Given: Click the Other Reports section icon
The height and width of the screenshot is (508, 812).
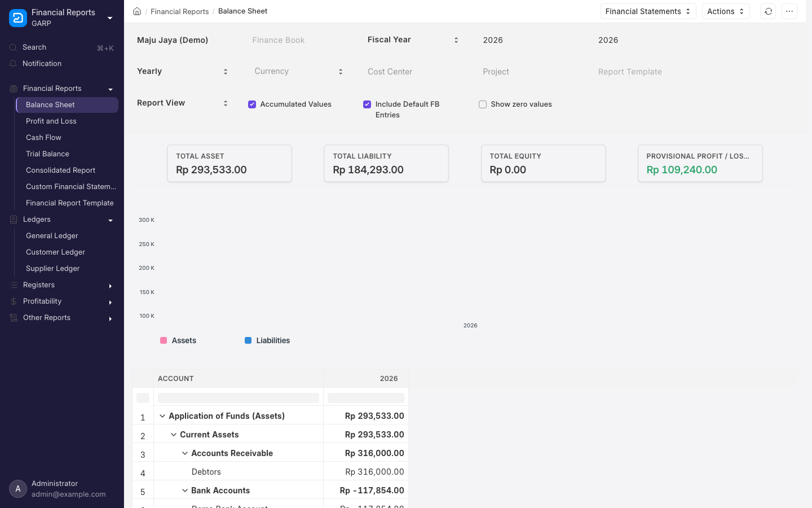Looking at the screenshot, I should [x=14, y=318].
